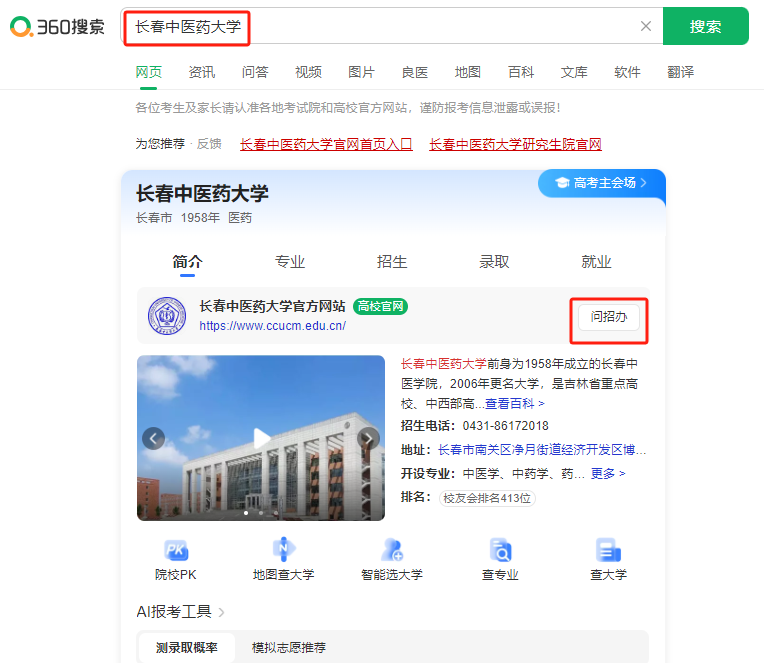Image resolution: width=764 pixels, height=663 pixels.
Task: Open the 地图查大学 icon
Action: click(x=283, y=550)
